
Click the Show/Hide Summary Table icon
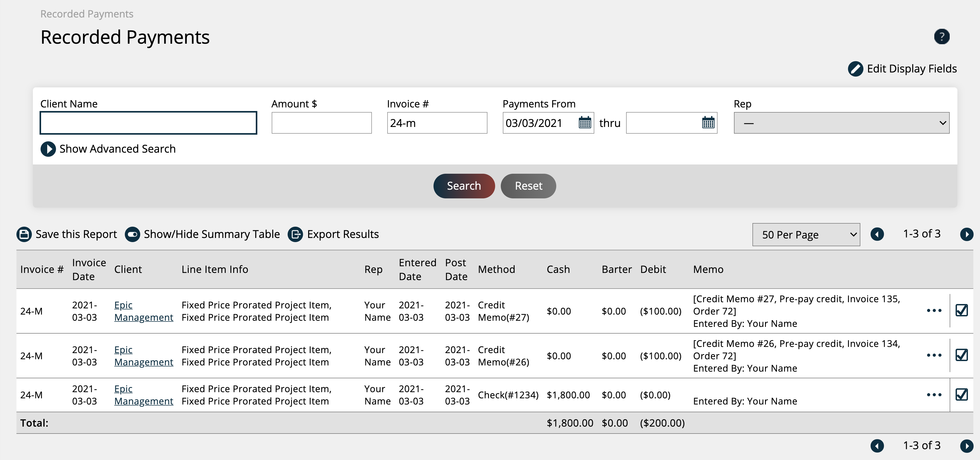pos(133,234)
